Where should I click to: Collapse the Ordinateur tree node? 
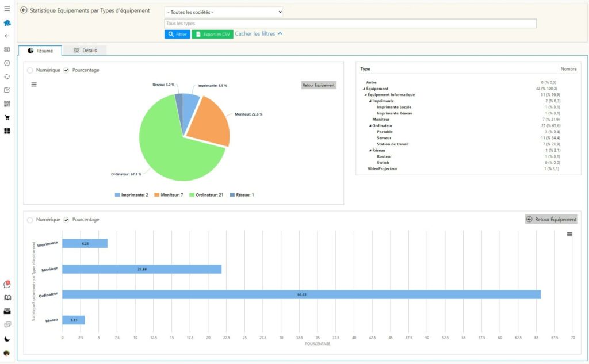pyautogui.click(x=370, y=126)
